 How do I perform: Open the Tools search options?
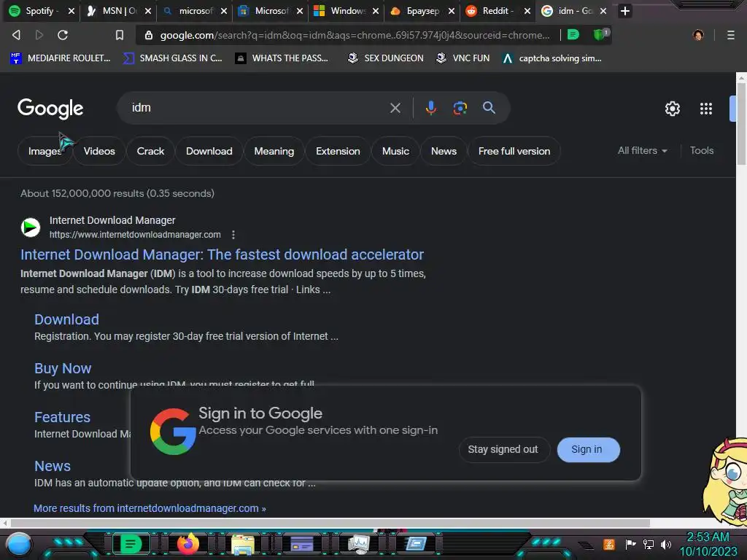click(702, 150)
